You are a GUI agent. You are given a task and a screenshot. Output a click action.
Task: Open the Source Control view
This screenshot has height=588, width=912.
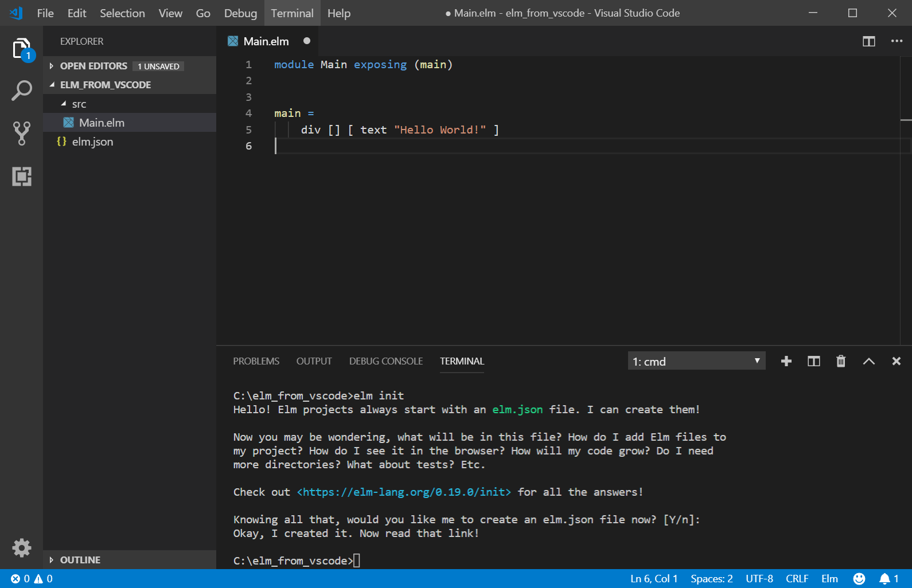(x=22, y=133)
